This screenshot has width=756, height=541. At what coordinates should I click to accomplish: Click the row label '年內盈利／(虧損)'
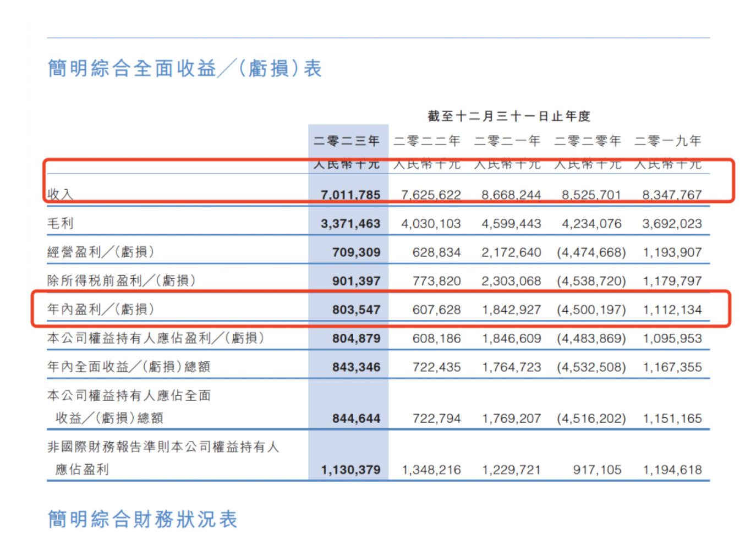click(x=101, y=309)
